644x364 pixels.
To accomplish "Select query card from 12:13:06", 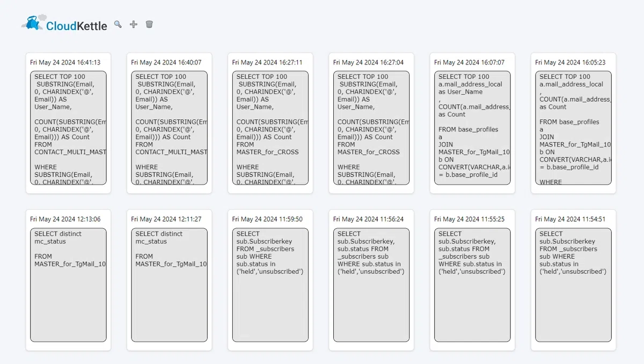I will coord(68,280).
